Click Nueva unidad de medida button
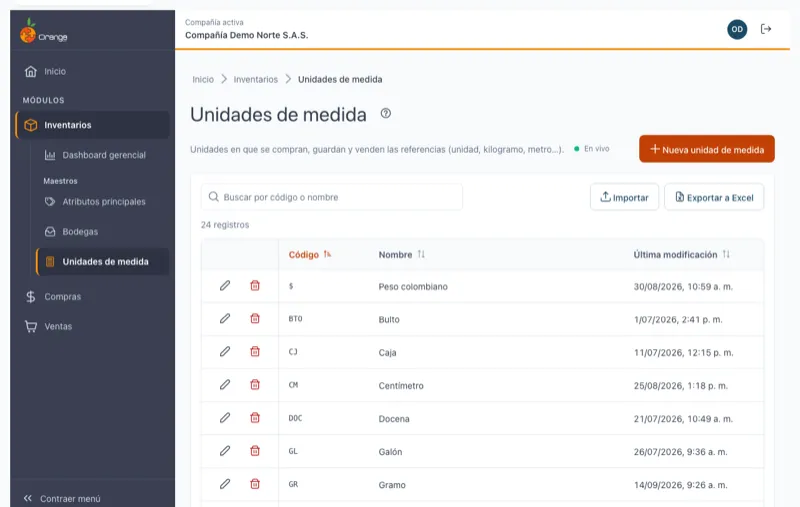 pos(707,149)
